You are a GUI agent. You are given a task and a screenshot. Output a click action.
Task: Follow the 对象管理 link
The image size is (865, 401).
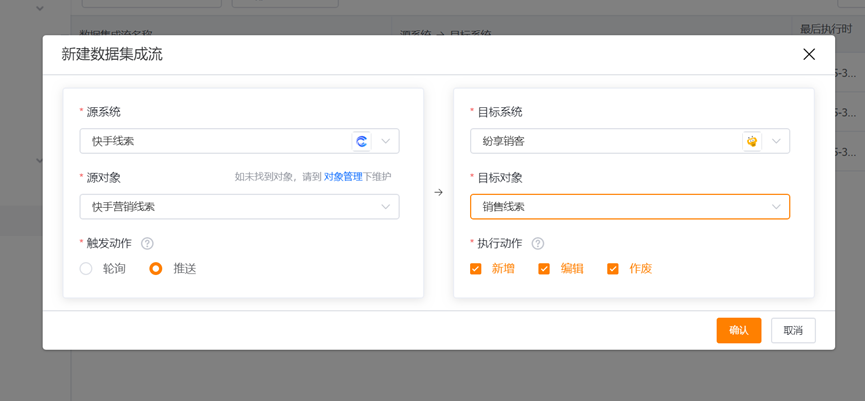pyautogui.click(x=343, y=177)
